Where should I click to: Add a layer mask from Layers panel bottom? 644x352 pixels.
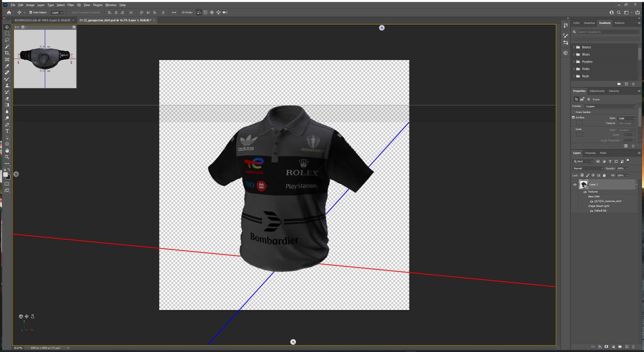pos(606,347)
